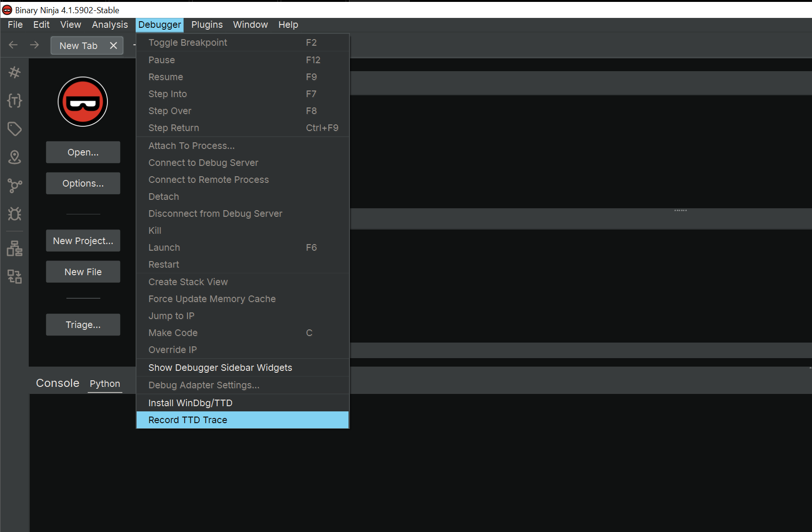Viewport: 812px width, 532px height.
Task: Open the Memory Map pin icon
Action: tap(15, 157)
